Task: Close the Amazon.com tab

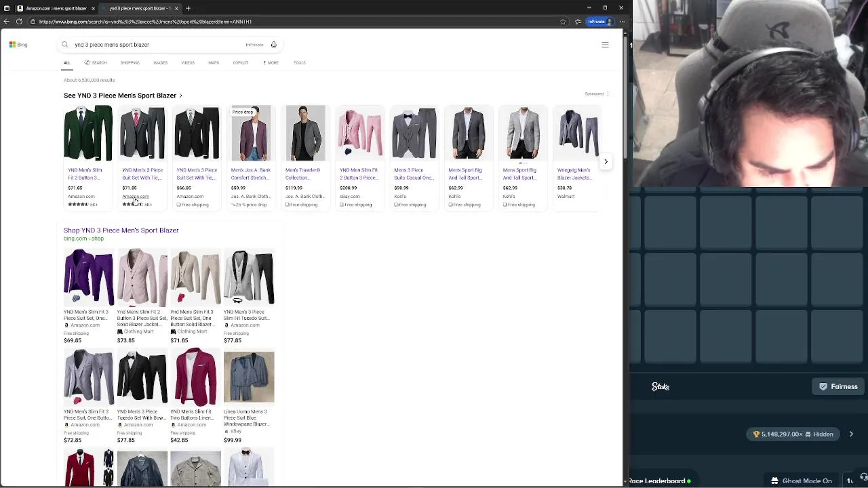Action: [x=93, y=8]
